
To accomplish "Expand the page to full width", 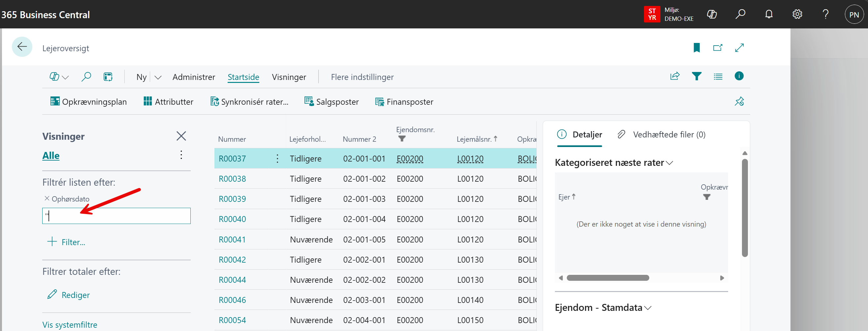I will 739,48.
